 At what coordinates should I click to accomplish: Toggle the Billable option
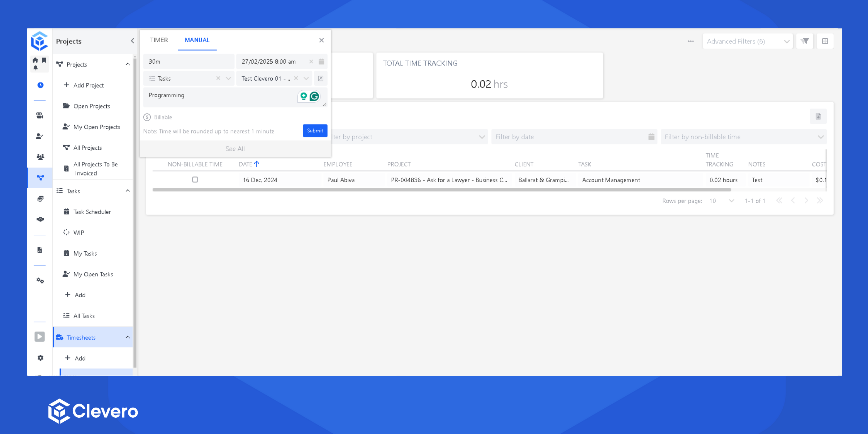pos(147,117)
